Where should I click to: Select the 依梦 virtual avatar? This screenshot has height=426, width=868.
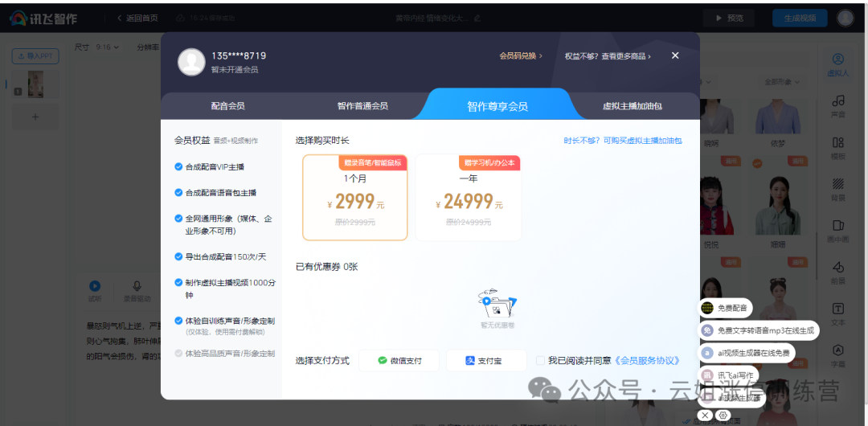point(778,123)
